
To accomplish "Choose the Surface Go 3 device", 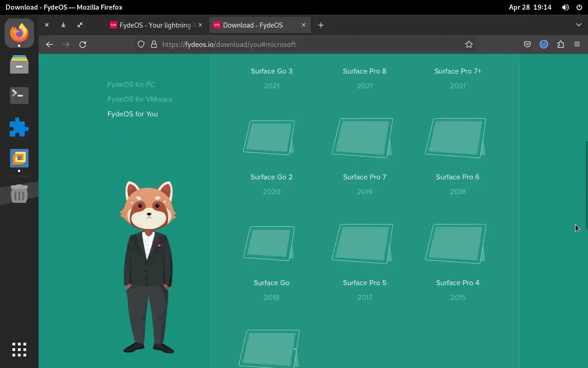I will (271, 71).
